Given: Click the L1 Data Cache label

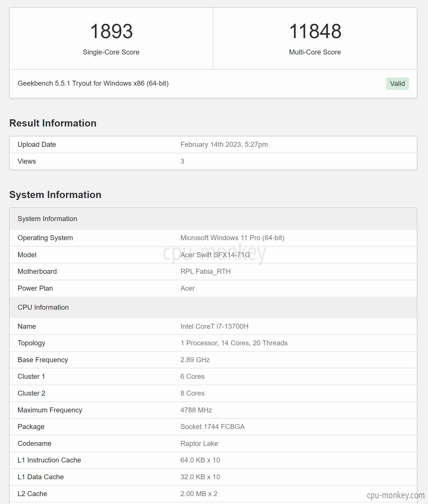Looking at the screenshot, I should click(41, 477).
